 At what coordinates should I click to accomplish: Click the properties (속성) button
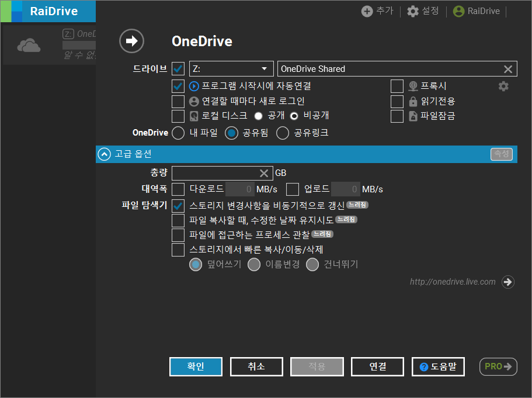[x=502, y=154]
